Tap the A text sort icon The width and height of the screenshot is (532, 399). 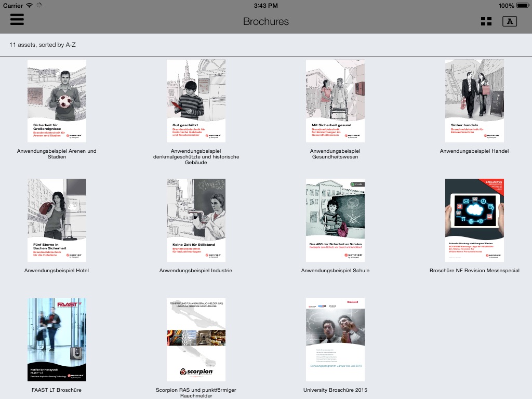[x=510, y=21]
